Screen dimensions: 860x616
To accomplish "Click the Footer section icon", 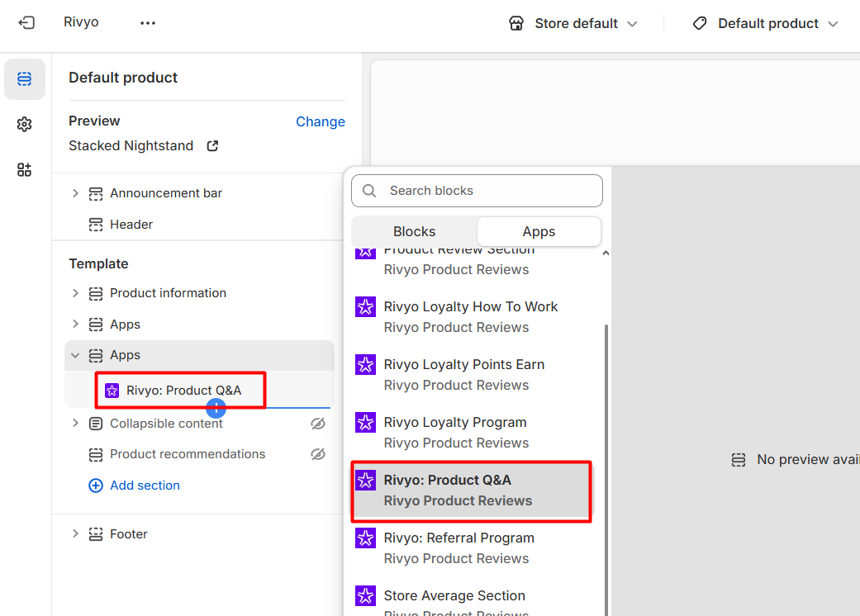I will click(x=96, y=534).
